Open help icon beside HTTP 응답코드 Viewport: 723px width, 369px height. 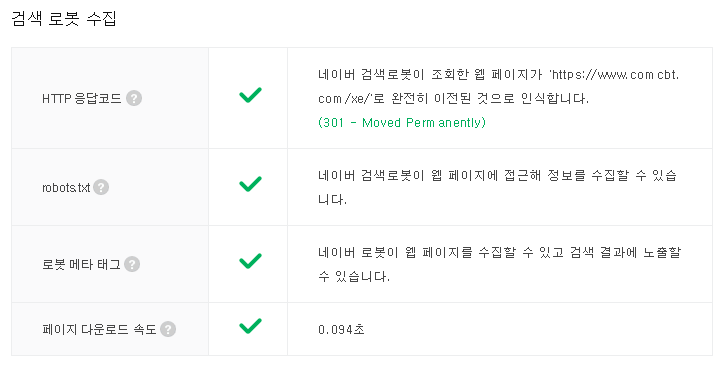click(134, 98)
